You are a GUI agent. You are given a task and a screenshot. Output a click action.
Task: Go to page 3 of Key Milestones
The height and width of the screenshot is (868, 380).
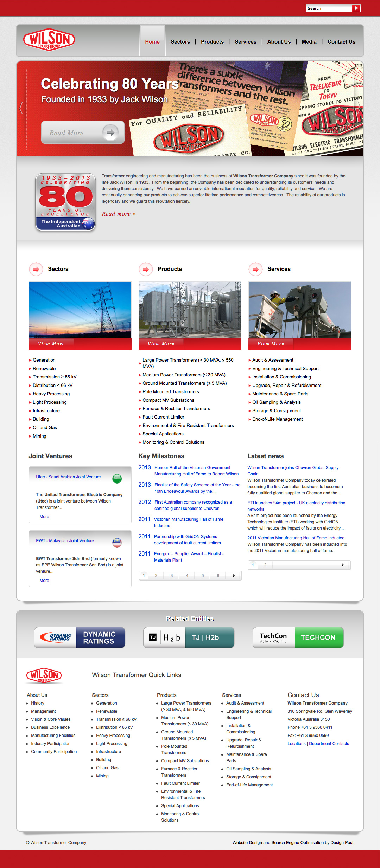[172, 576]
